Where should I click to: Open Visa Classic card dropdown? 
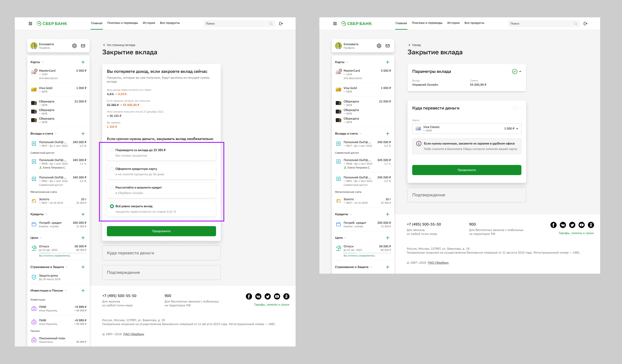pos(466,129)
